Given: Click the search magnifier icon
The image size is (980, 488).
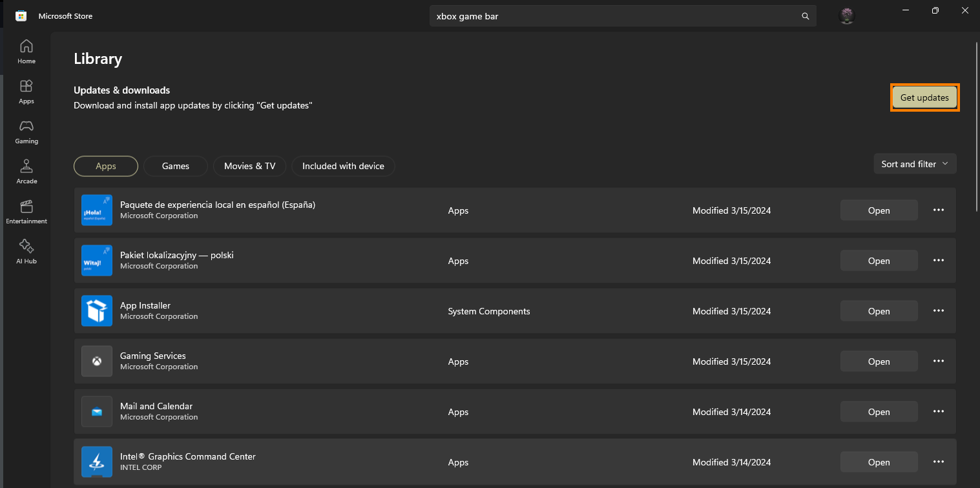Looking at the screenshot, I should 805,16.
